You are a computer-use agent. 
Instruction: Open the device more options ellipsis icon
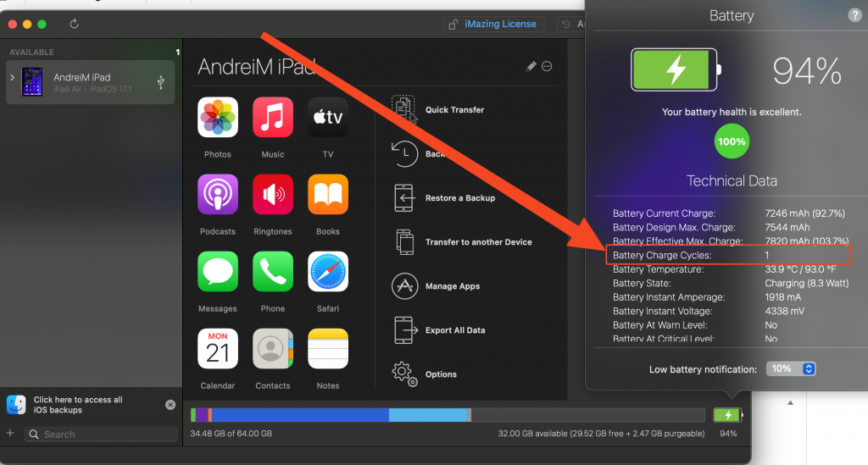pos(547,66)
